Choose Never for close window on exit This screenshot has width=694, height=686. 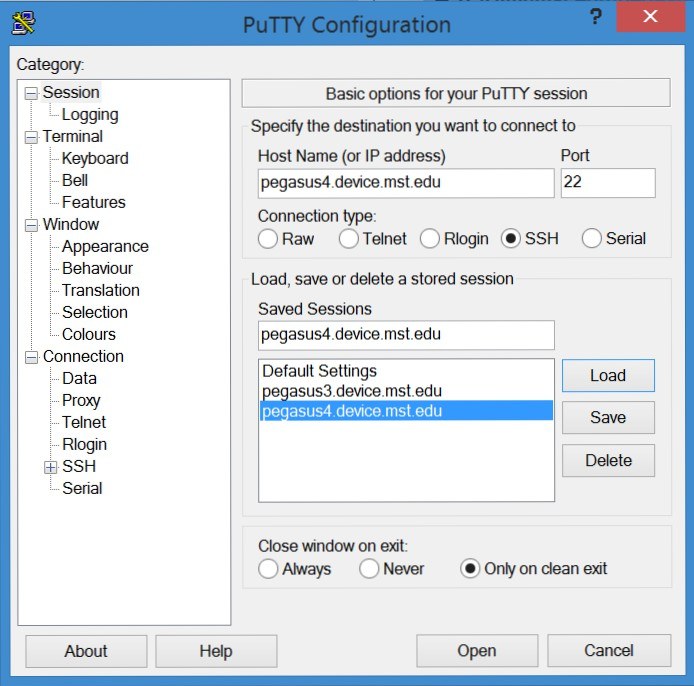point(369,569)
